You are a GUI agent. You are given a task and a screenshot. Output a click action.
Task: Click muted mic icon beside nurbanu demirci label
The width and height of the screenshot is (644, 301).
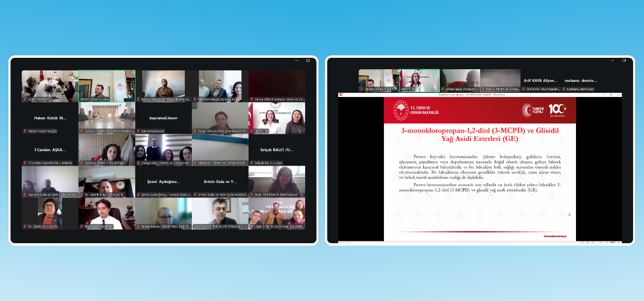pyautogui.click(x=563, y=89)
